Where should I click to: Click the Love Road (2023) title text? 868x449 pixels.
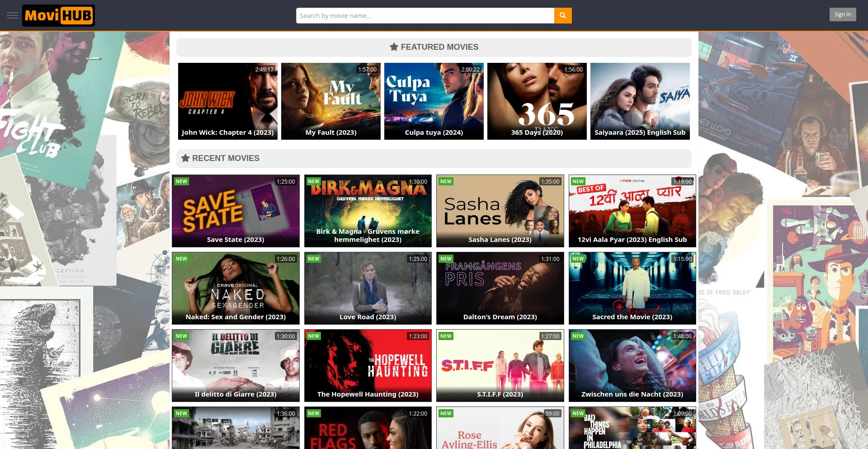[368, 317]
